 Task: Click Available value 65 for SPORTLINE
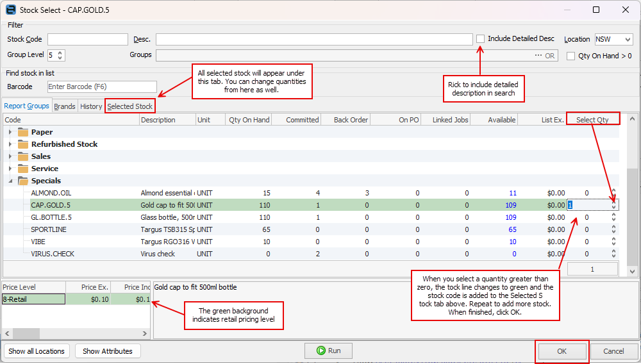[512, 229]
